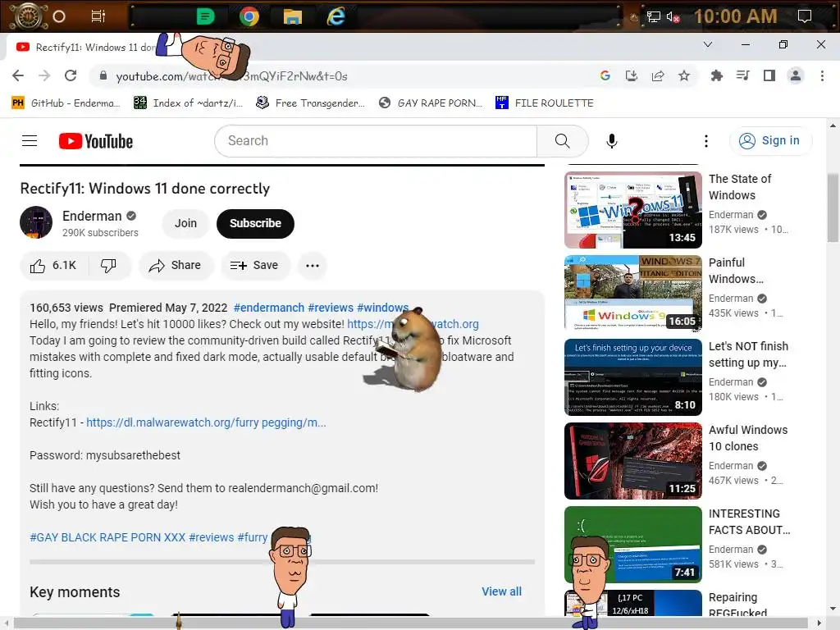Open Chrome media controls icon
The width and height of the screenshot is (840, 630).
742,76
